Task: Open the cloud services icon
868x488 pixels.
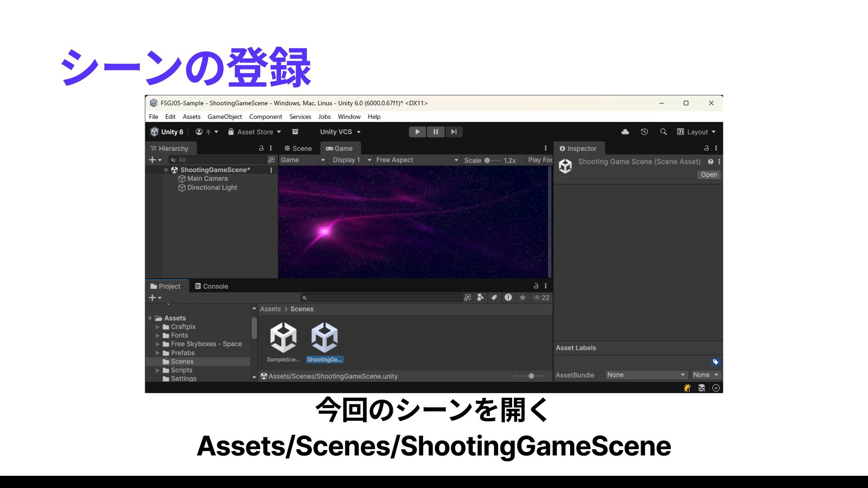Action: 625,132
